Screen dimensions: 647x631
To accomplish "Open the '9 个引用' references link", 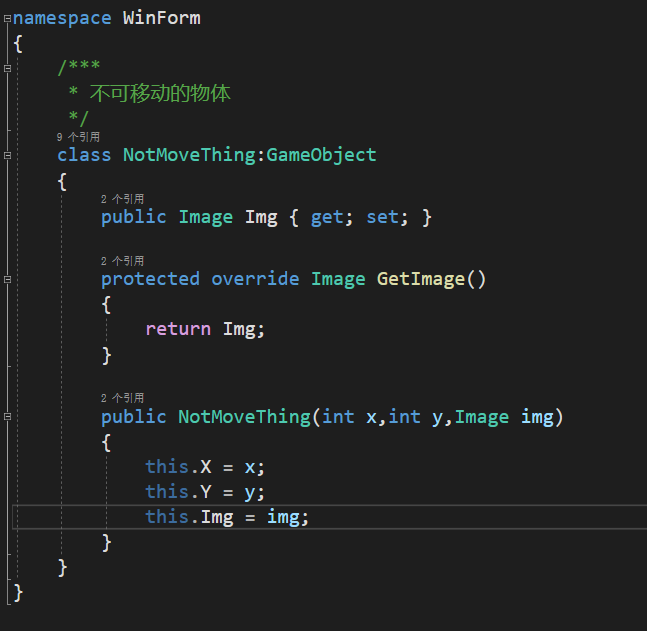I will coord(78,137).
